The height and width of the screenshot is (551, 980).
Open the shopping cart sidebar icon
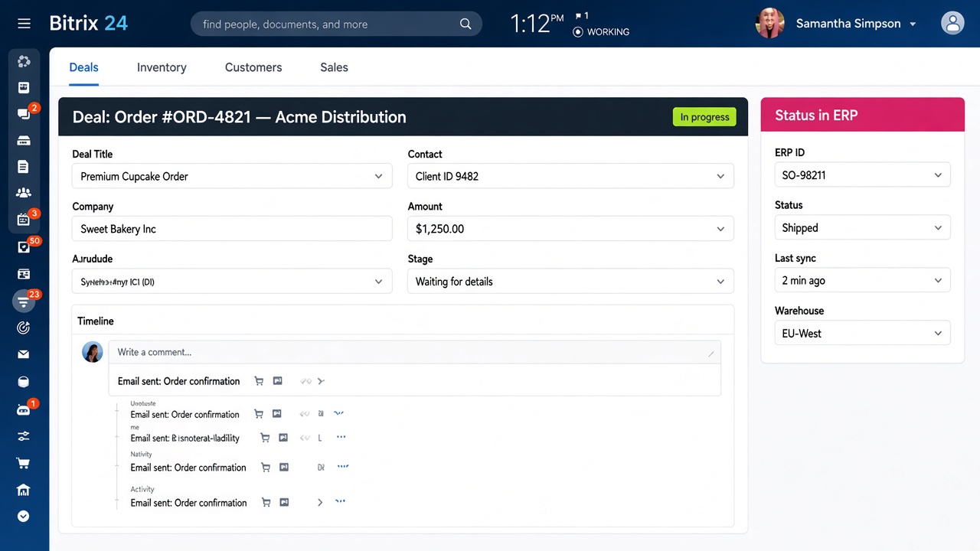[24, 463]
